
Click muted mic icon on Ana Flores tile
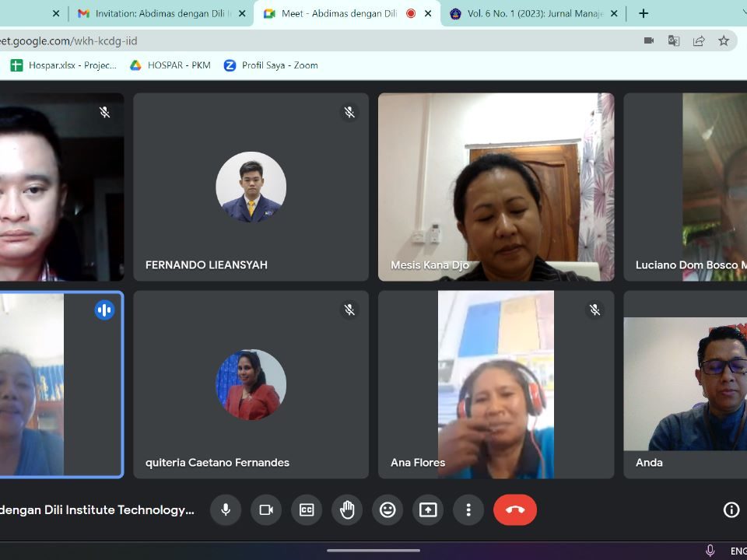pyautogui.click(x=595, y=310)
